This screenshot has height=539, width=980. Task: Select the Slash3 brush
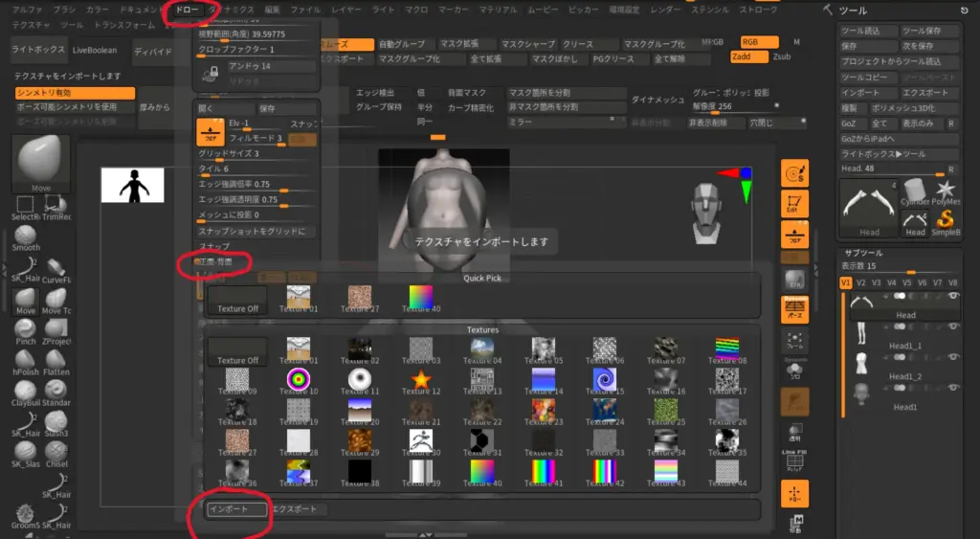click(56, 423)
